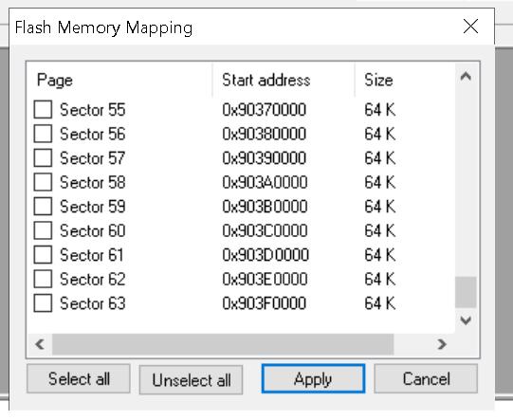Select the address 0x903D0000
This screenshot has height=420, width=513.
[x=266, y=255]
